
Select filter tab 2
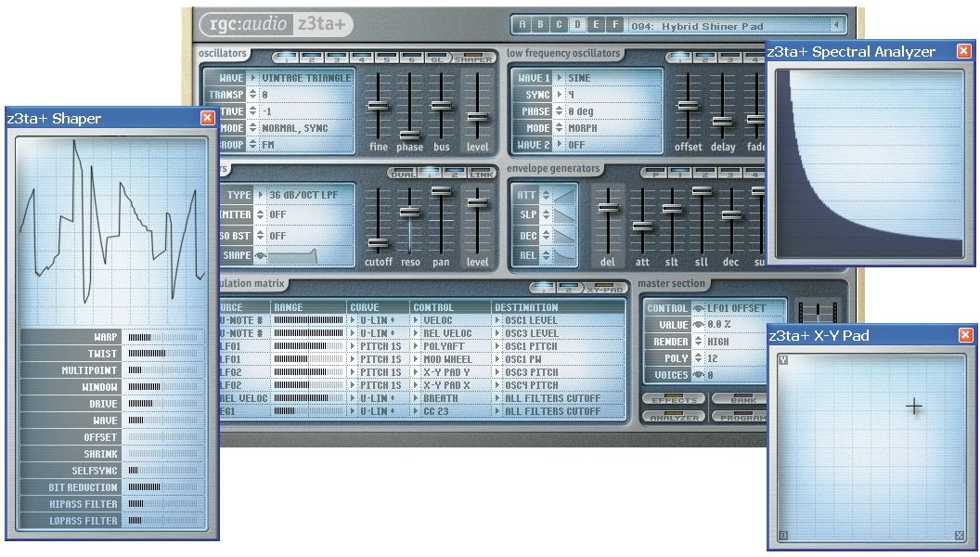tap(455, 174)
